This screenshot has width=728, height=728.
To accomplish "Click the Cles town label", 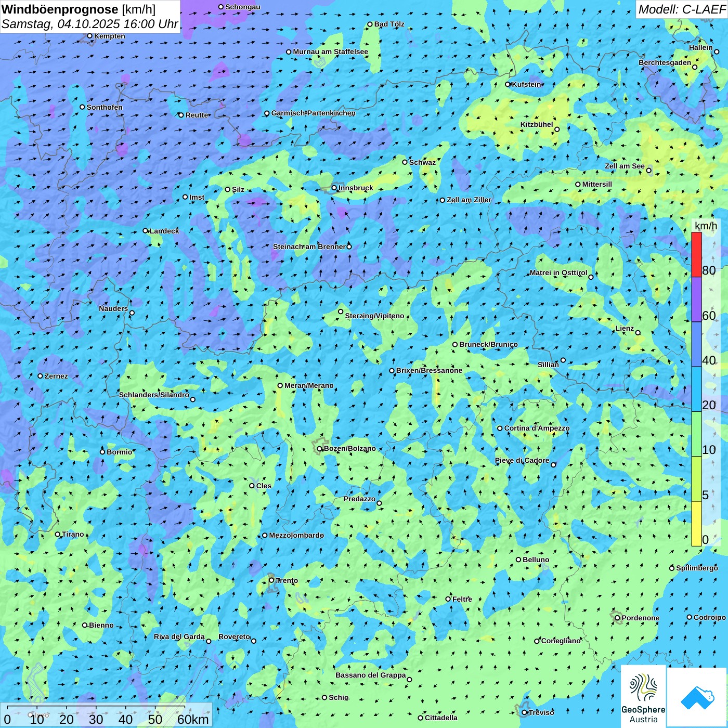I will click(x=264, y=486).
